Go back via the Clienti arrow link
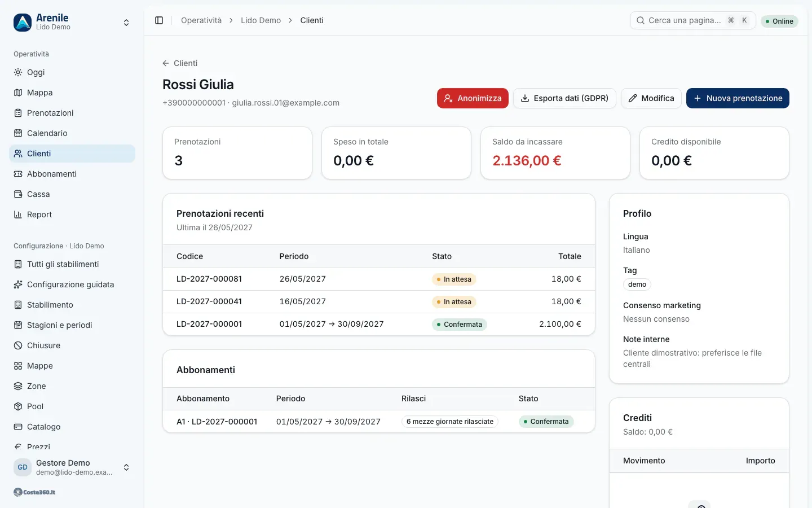812x508 pixels. click(x=180, y=63)
